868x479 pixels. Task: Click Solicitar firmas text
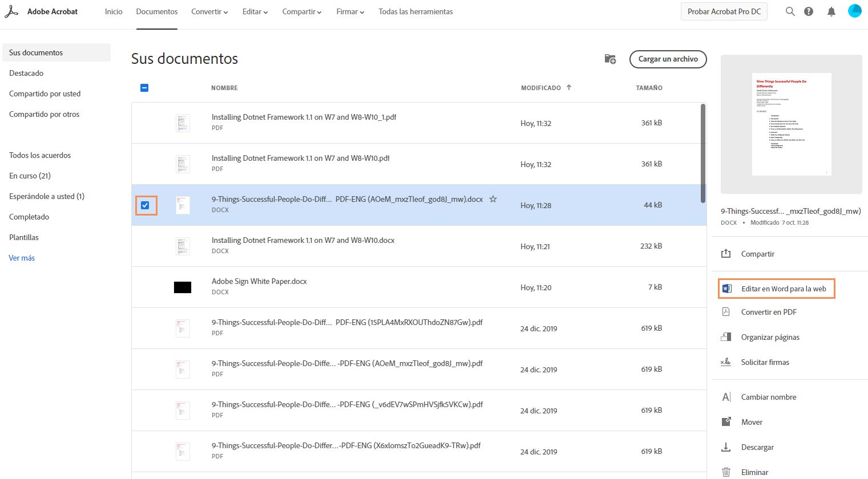pos(765,362)
